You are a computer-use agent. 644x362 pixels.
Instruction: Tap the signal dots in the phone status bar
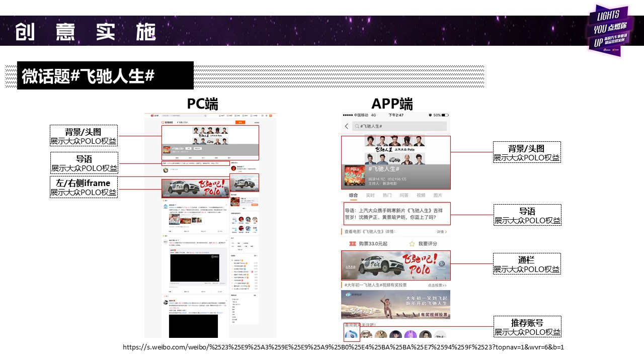348,115
